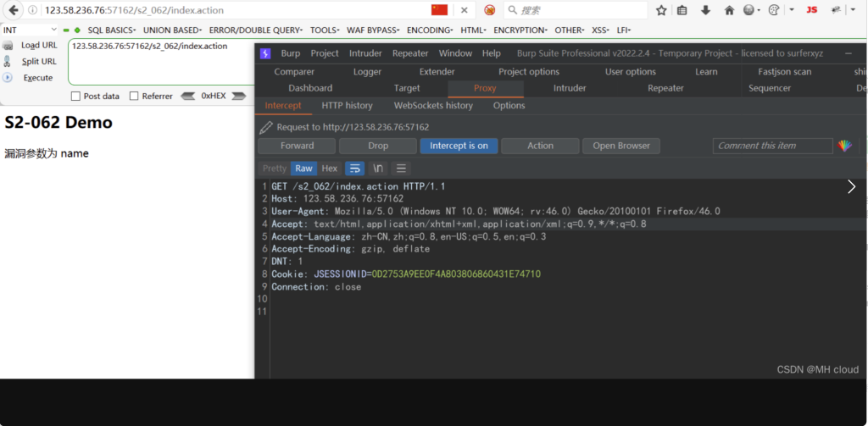Open the Project menu in Burp
This screenshot has width=868, height=426.
coord(325,53)
